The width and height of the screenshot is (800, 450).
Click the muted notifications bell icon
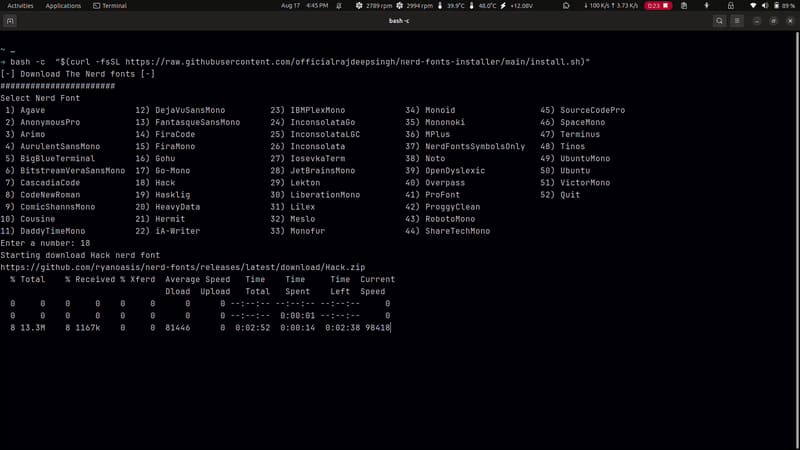click(339, 6)
